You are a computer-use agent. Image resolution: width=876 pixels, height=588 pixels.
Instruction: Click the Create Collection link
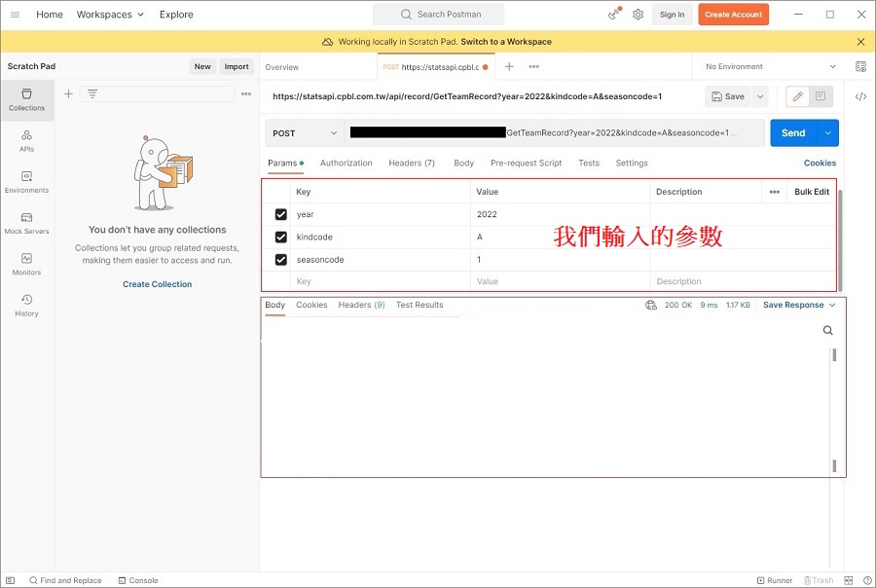click(157, 284)
